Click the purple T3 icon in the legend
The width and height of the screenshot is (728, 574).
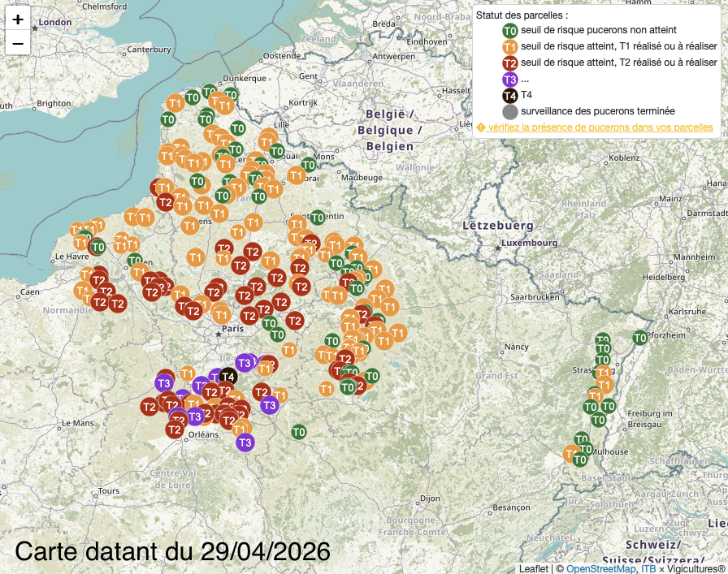point(510,80)
